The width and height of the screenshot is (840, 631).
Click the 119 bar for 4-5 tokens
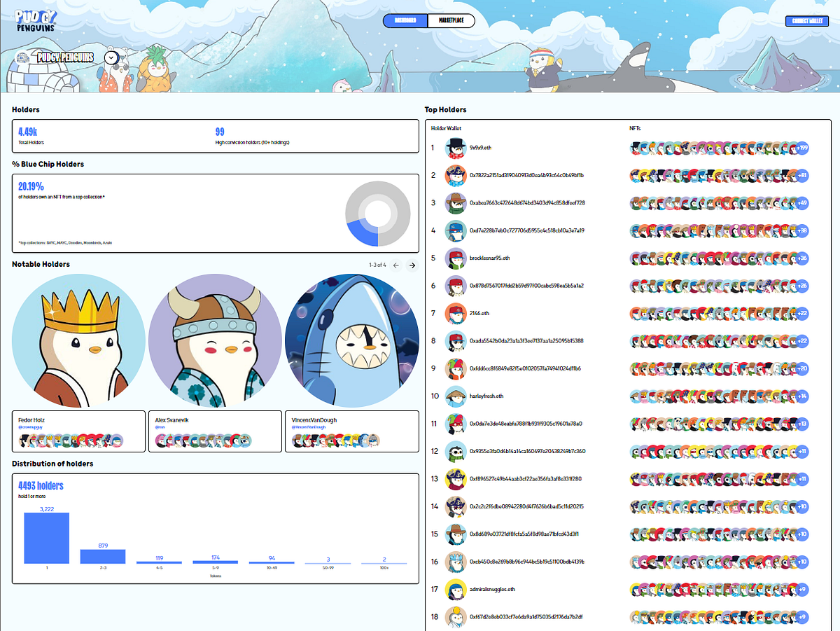tap(159, 562)
